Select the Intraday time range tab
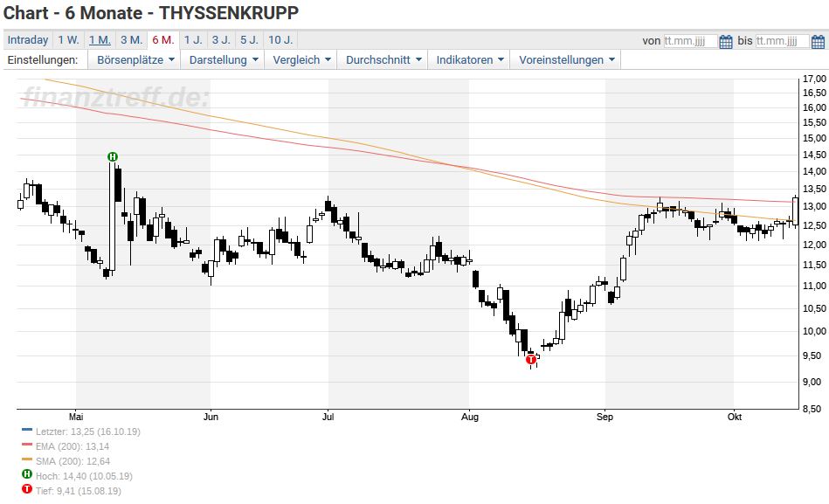 click(x=27, y=40)
